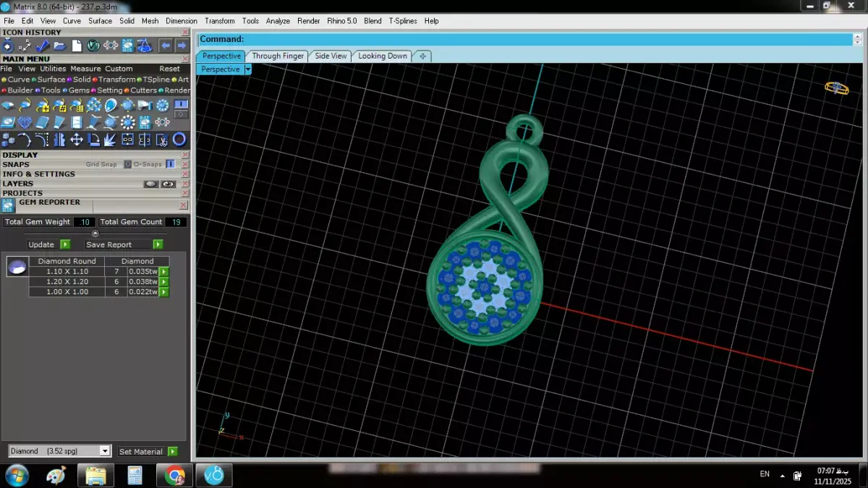Select the blue ring torus tool icon
Screen dimensions: 868x488
pyautogui.click(x=179, y=140)
